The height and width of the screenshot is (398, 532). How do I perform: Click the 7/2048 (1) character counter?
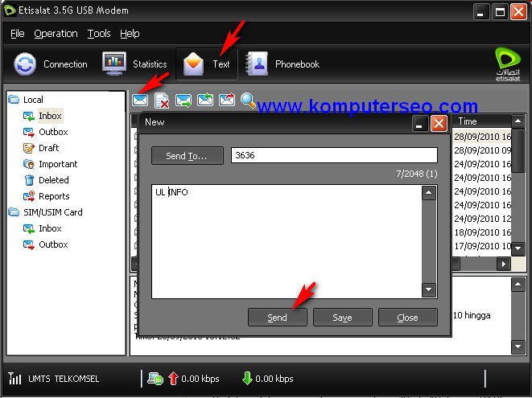pyautogui.click(x=417, y=174)
